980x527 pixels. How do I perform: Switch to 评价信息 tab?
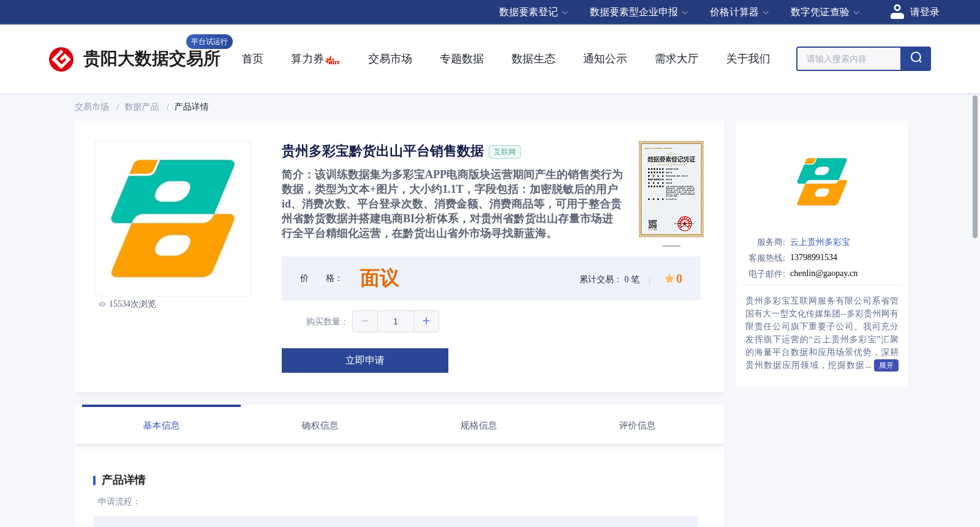637,425
